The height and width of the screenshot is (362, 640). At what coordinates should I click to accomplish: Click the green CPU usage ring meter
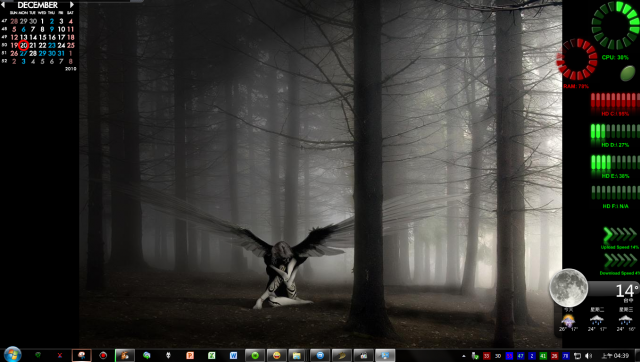click(616, 25)
